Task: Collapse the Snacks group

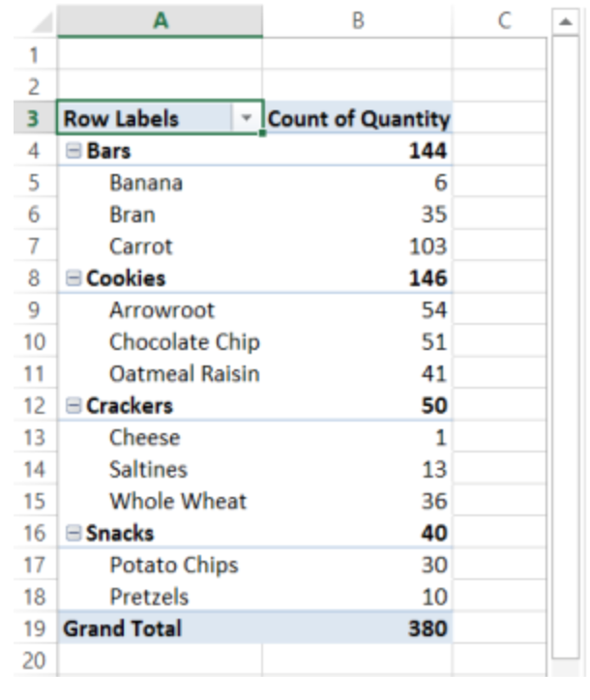Action: click(x=74, y=534)
